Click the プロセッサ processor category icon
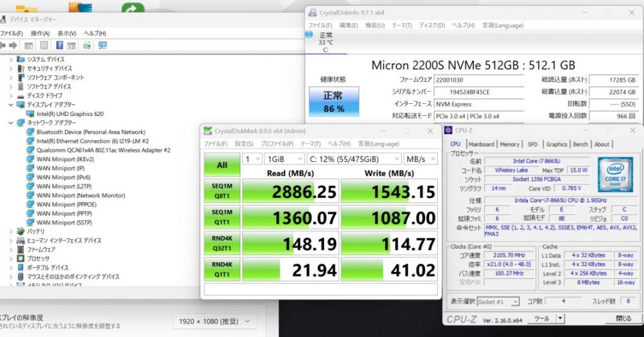The image size is (644, 337). pyautogui.click(x=21, y=258)
